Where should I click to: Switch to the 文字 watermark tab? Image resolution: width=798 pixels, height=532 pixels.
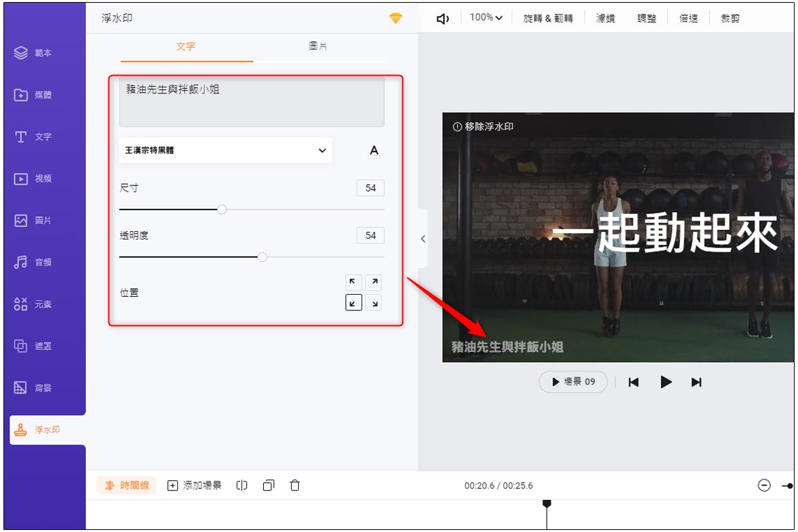186,46
